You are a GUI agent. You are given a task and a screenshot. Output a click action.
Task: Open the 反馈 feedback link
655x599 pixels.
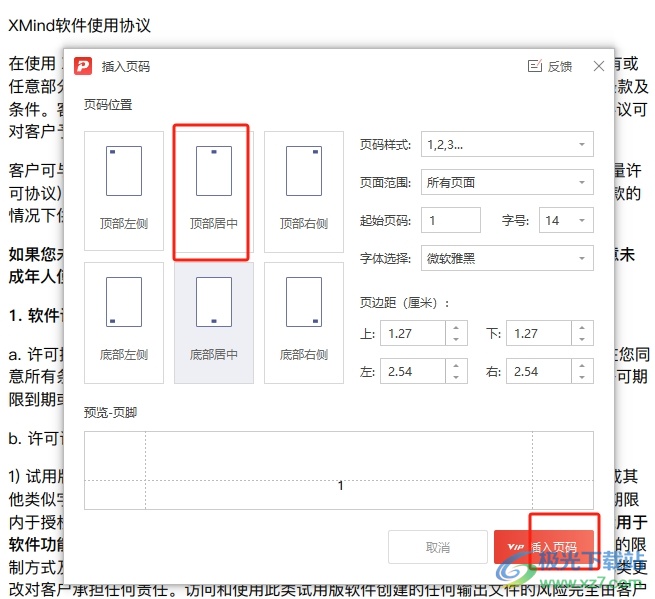(550, 66)
